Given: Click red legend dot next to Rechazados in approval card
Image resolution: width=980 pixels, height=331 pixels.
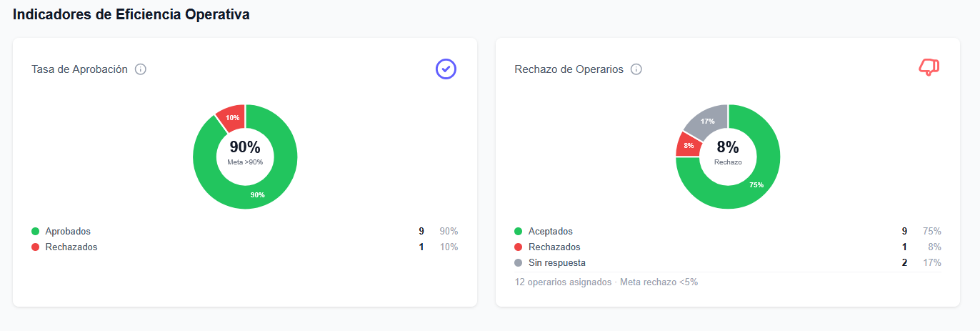Looking at the screenshot, I should pyautogui.click(x=36, y=247).
